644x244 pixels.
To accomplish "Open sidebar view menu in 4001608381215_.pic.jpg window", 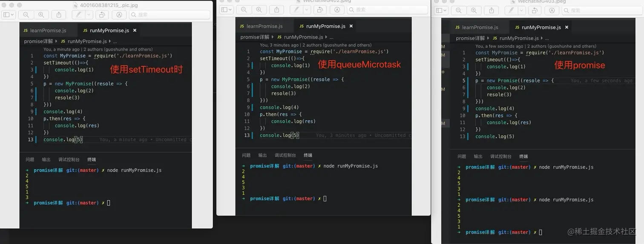I will 9,14.
